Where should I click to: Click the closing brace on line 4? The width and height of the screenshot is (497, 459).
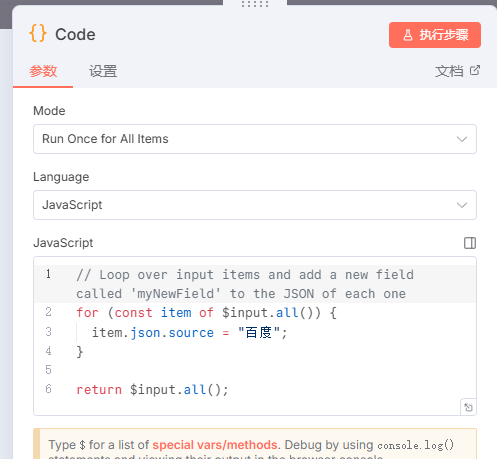click(x=80, y=351)
